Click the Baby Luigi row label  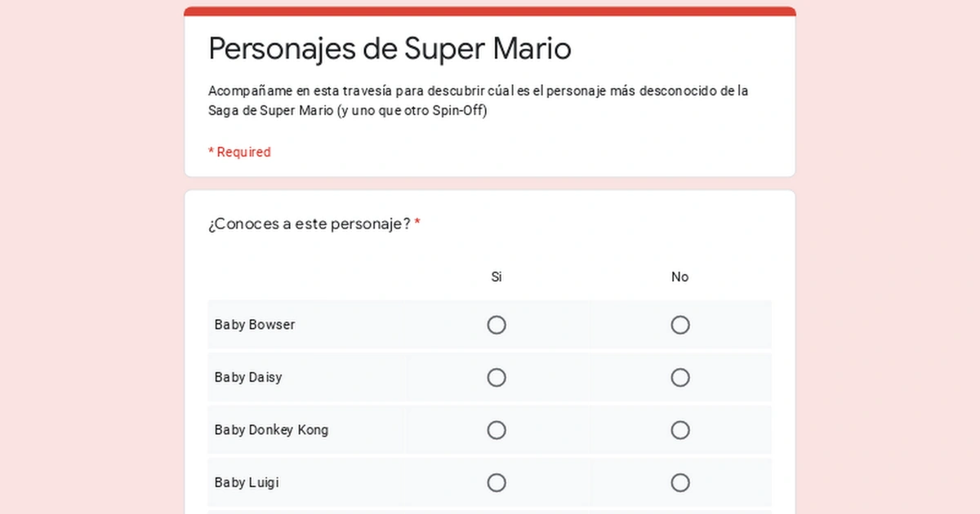(247, 483)
